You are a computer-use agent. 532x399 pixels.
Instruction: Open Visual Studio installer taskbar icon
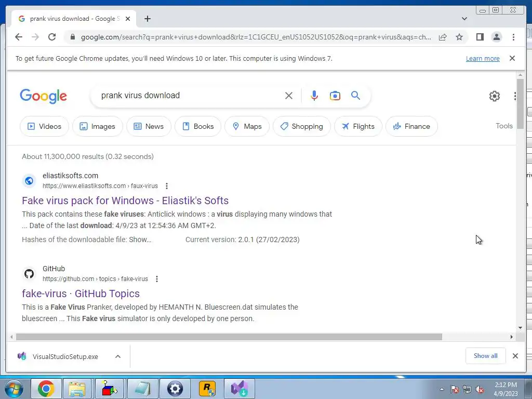239,389
